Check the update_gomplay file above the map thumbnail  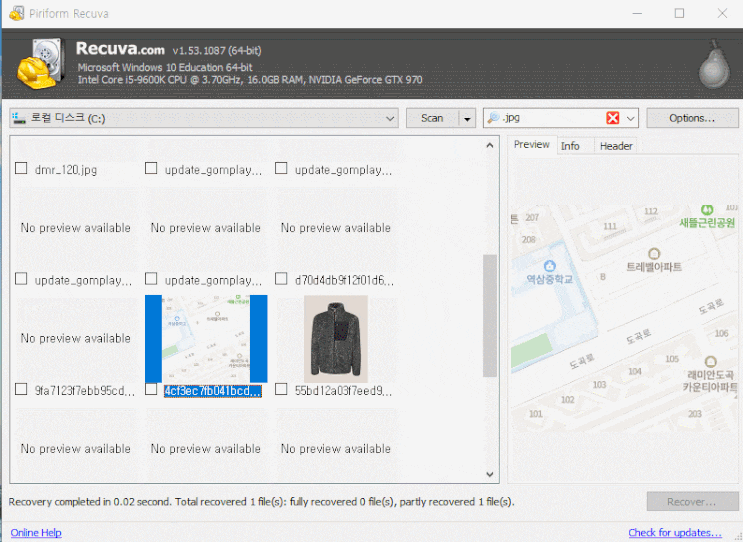click(x=151, y=279)
